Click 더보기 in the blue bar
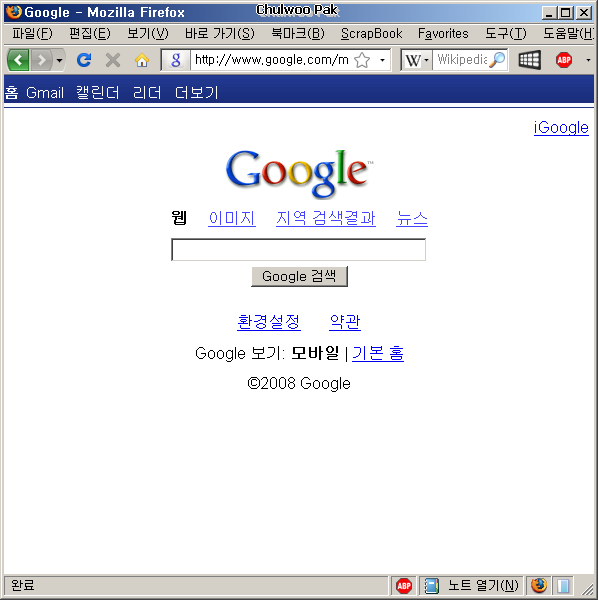The height and width of the screenshot is (600, 598). coord(196,93)
